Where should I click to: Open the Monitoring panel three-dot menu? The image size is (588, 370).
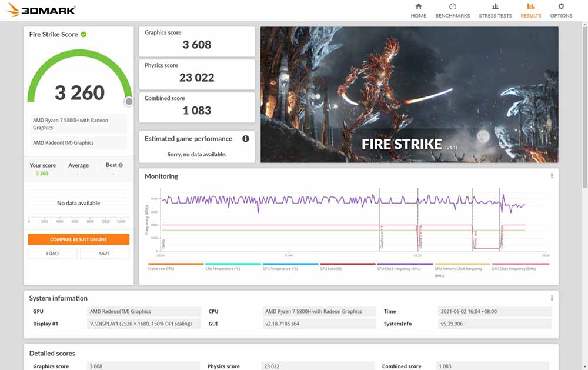[552, 176]
